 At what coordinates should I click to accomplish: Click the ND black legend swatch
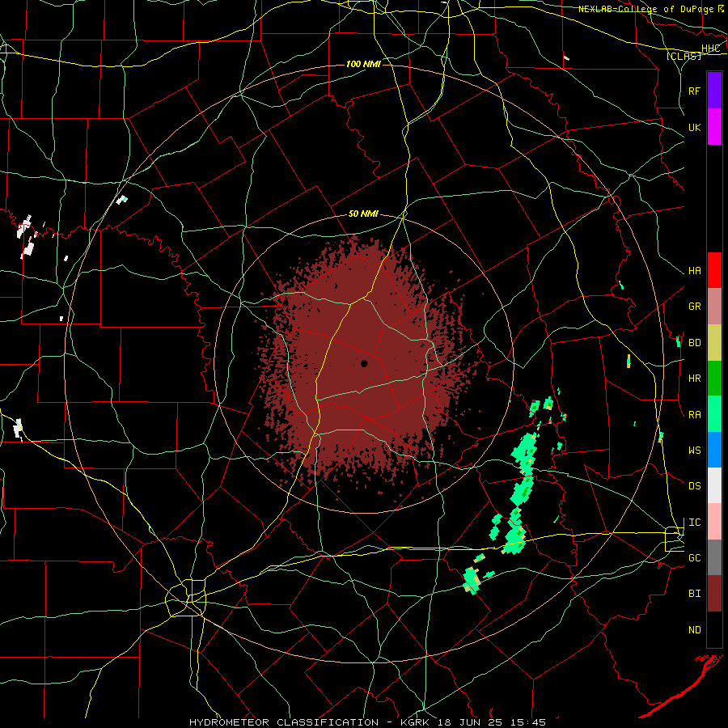(x=714, y=629)
